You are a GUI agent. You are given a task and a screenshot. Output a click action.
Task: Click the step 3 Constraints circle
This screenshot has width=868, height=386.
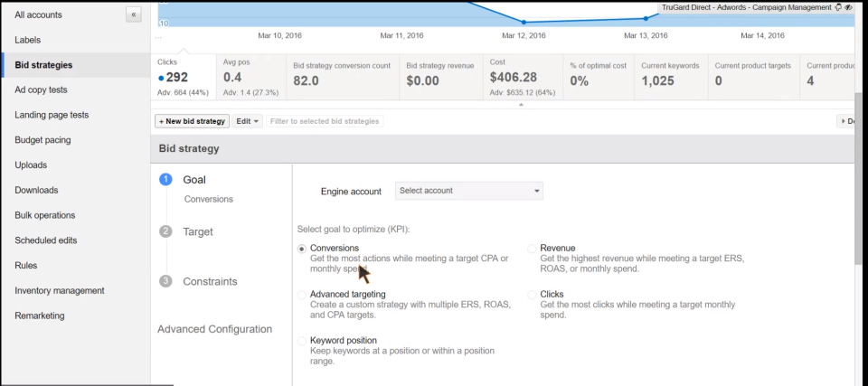click(165, 281)
